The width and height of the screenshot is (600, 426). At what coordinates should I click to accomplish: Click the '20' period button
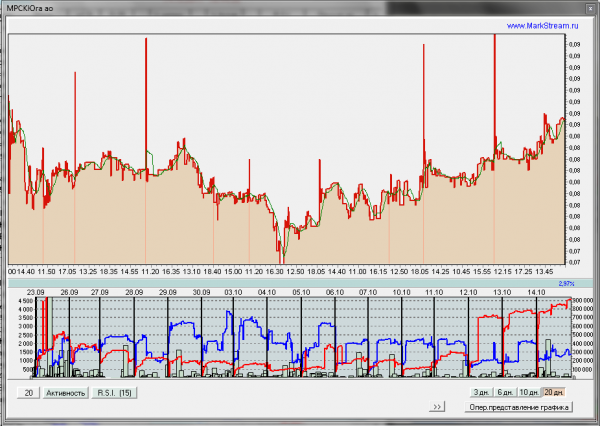(29, 393)
